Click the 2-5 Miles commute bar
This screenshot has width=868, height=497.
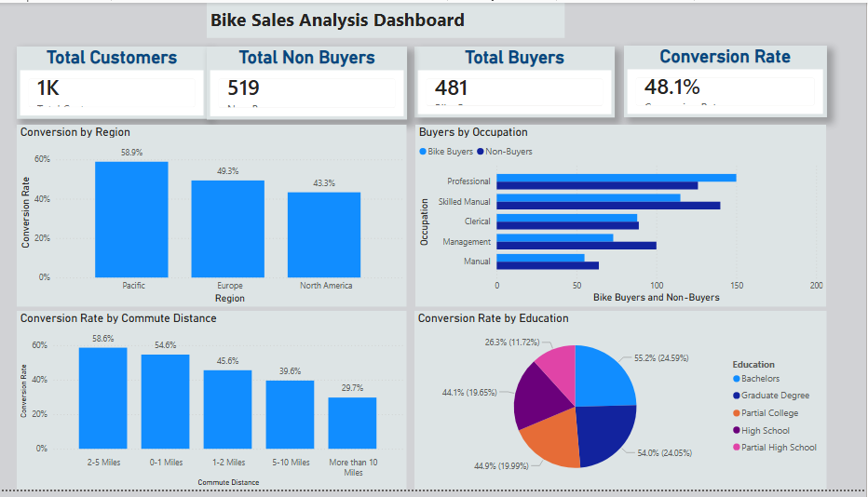click(x=103, y=398)
